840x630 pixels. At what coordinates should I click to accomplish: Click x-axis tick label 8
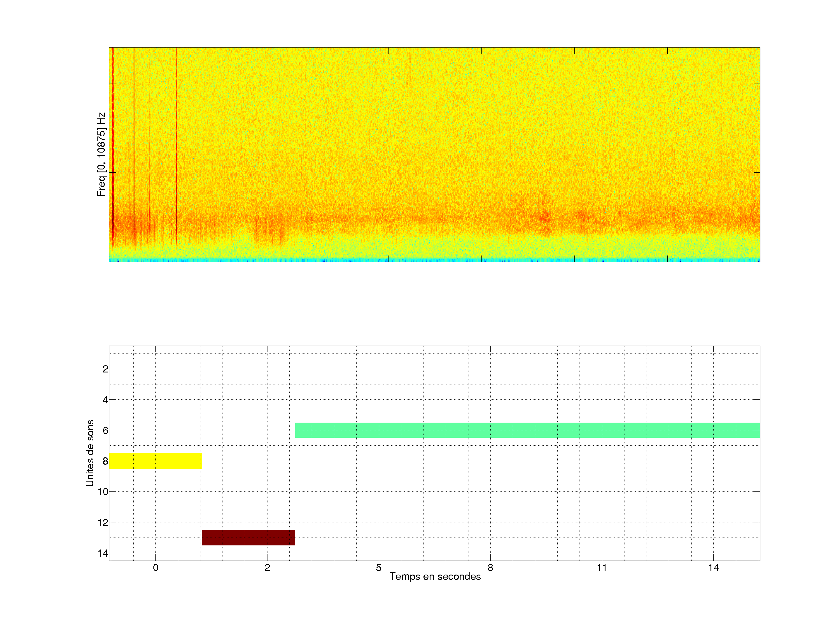coord(490,568)
